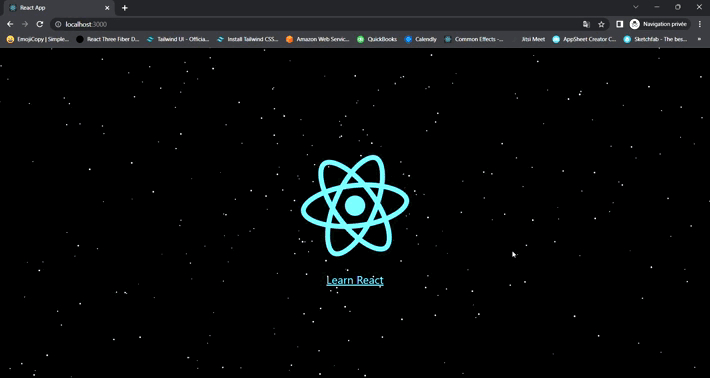Open the Learn React link

[355, 280]
